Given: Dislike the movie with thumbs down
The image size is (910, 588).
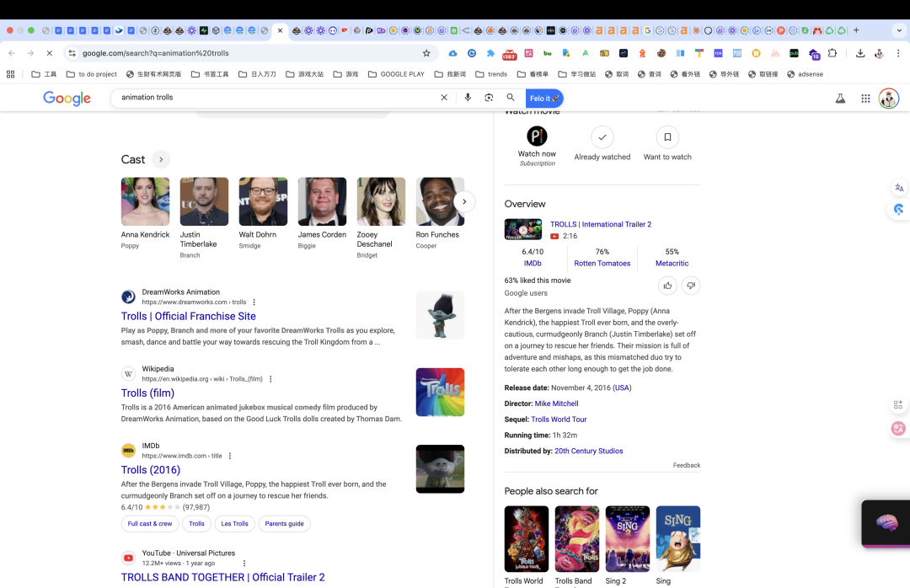Looking at the screenshot, I should (x=691, y=286).
